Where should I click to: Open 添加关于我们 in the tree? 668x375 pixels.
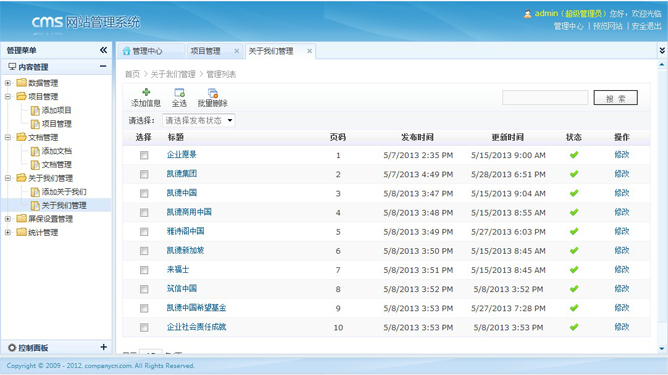coord(64,192)
